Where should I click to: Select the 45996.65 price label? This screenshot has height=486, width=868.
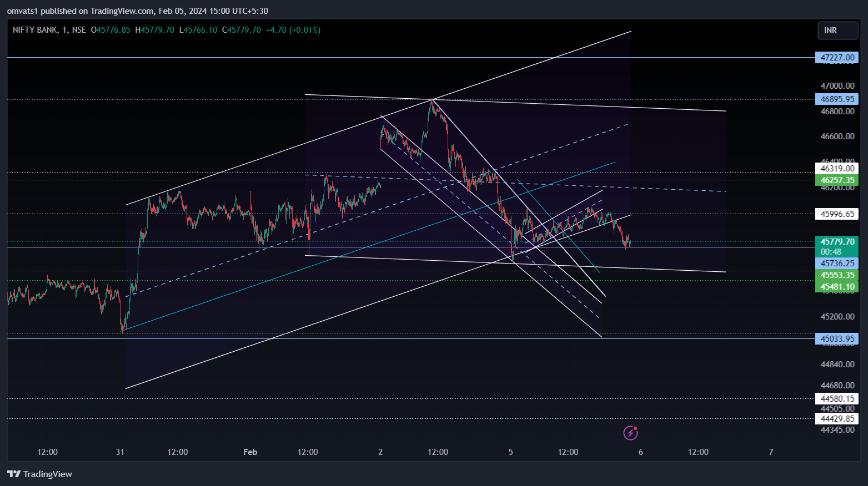pos(837,214)
